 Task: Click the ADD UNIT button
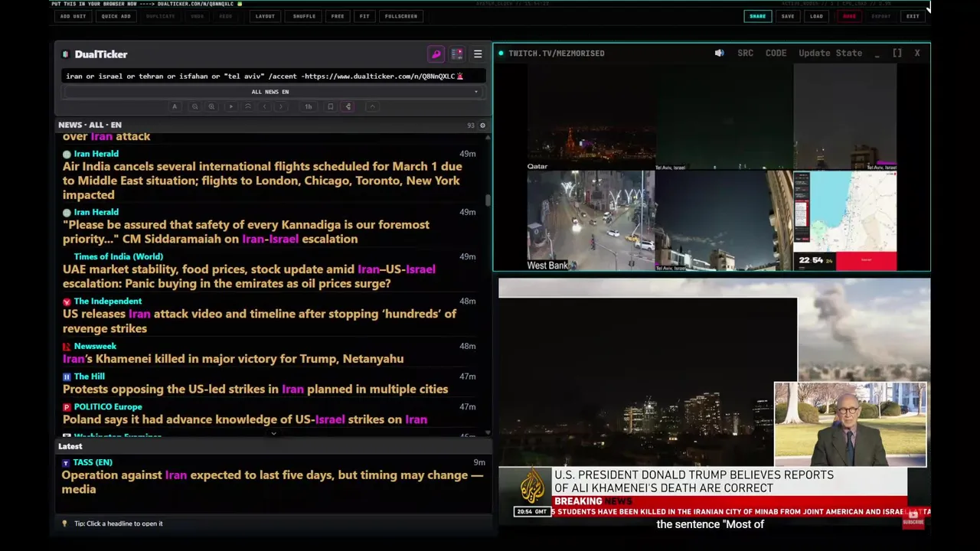tap(73, 16)
